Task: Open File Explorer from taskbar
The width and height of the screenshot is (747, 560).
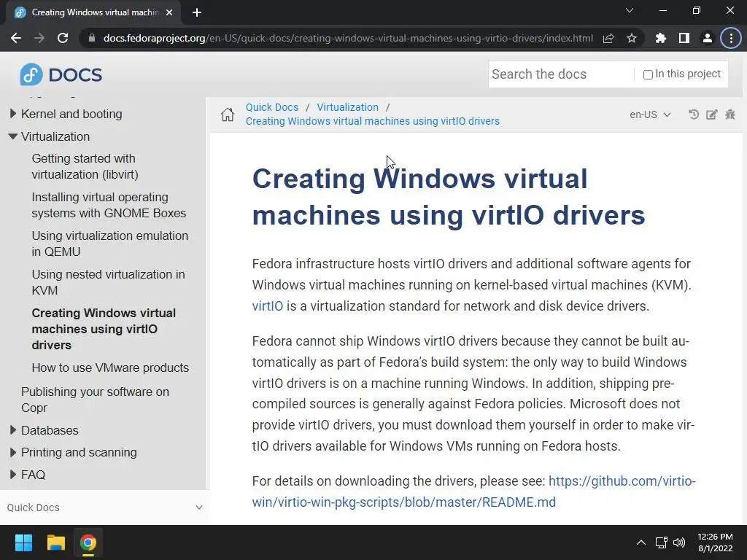Action: coord(55,542)
